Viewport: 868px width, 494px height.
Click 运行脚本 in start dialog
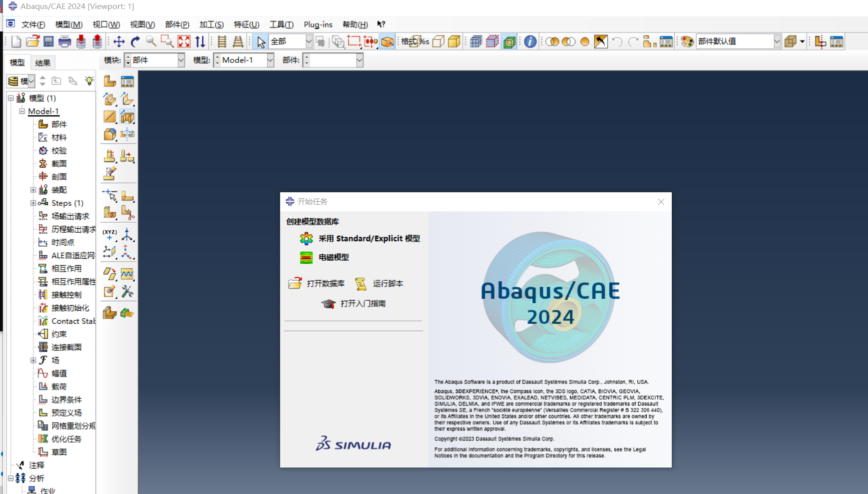tap(379, 283)
